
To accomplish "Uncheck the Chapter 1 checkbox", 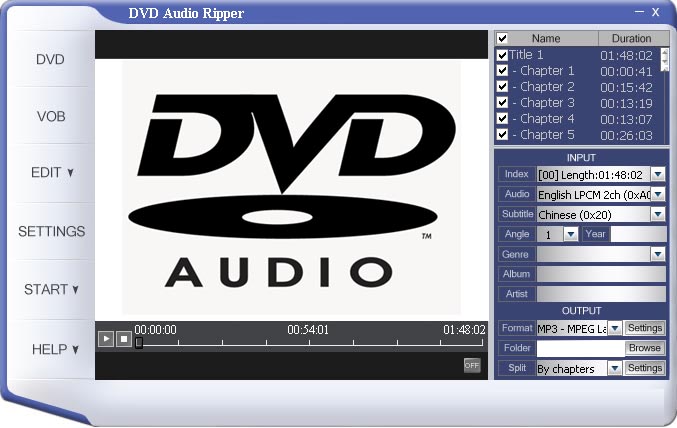I will pyautogui.click(x=502, y=70).
